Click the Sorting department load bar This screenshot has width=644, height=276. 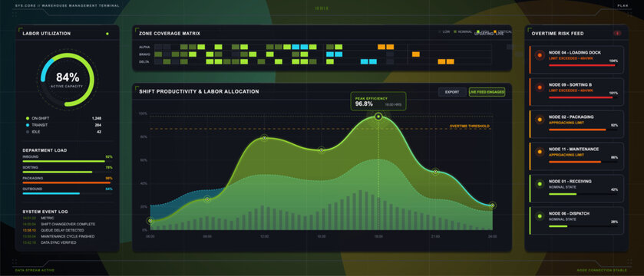68,172
